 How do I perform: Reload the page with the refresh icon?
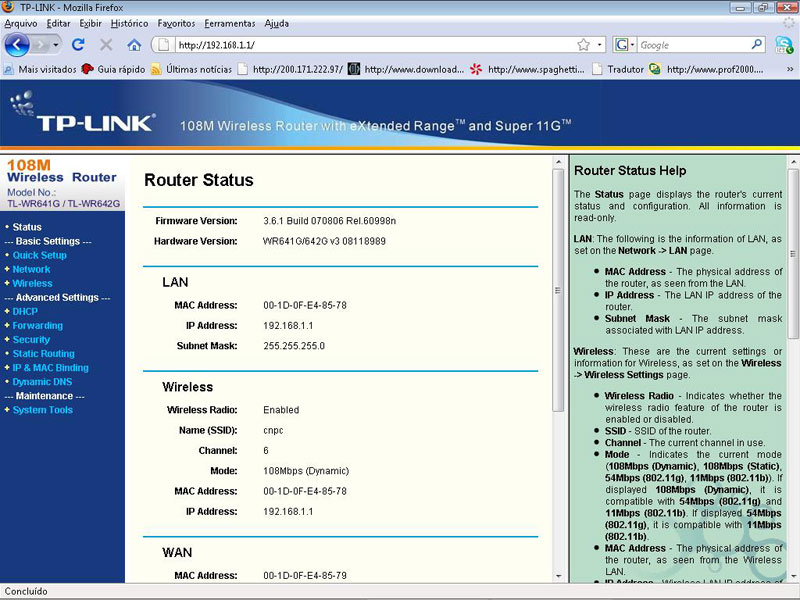(x=79, y=45)
